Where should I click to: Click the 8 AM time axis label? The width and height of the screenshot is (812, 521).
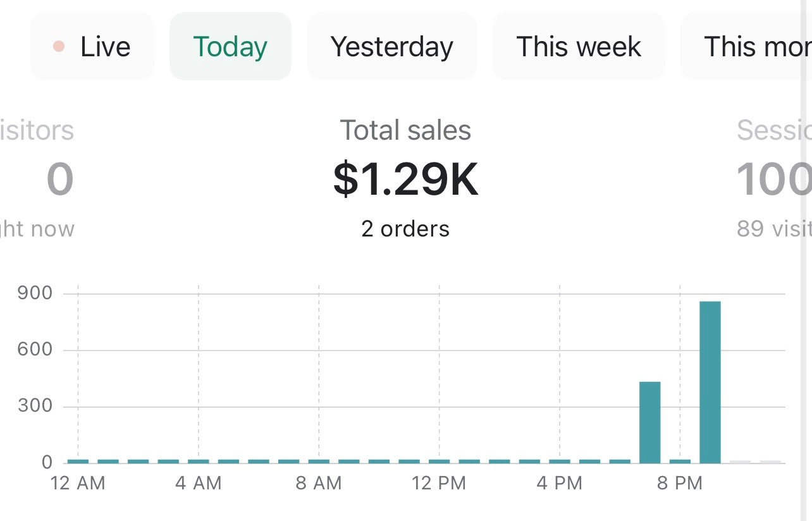[x=319, y=484]
